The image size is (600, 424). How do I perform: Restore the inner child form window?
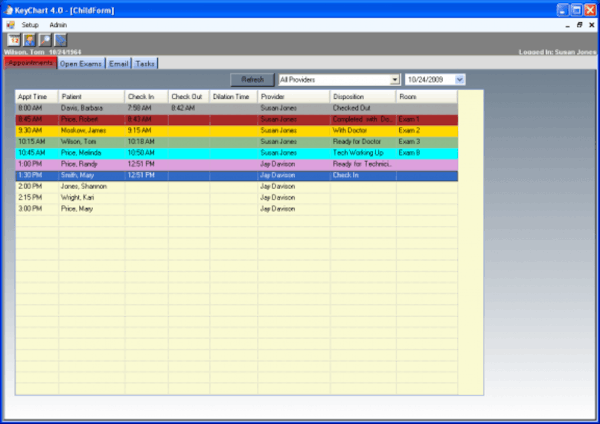[x=579, y=24]
